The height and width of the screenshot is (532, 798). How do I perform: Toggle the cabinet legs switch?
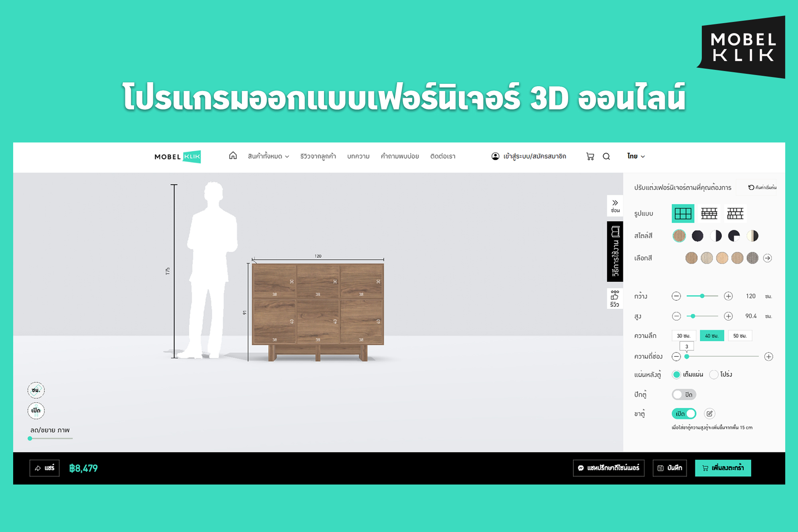point(684,413)
